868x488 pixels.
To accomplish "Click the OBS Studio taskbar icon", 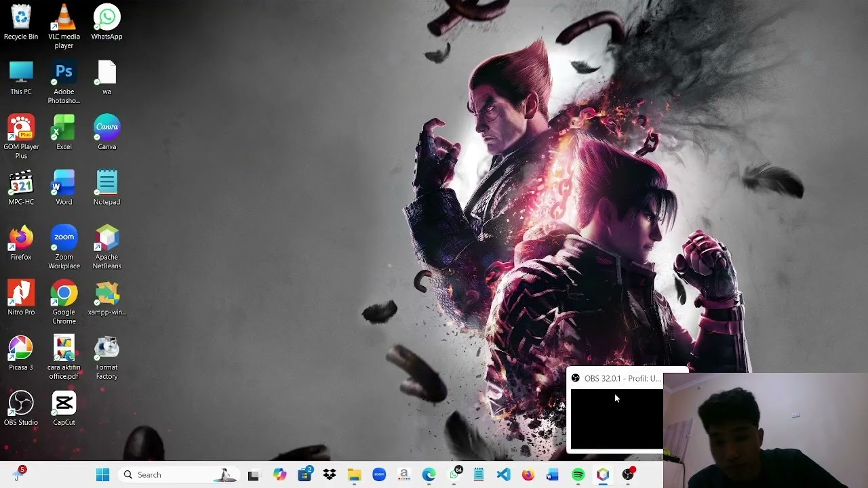I will click(628, 474).
